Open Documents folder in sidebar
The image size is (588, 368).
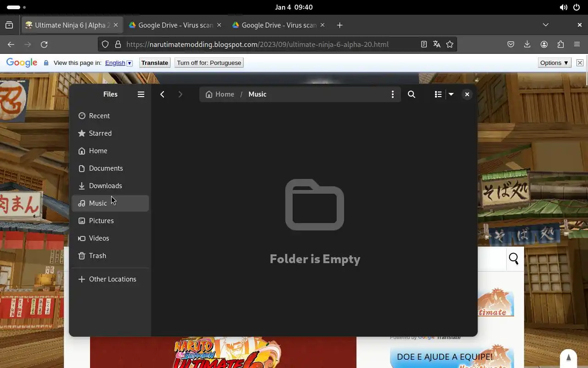pos(110,168)
